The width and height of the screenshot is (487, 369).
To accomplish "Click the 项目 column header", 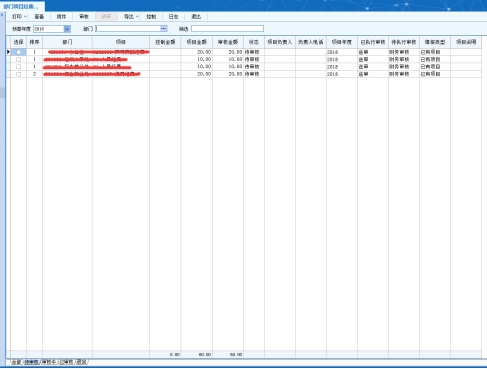I will [x=121, y=42].
